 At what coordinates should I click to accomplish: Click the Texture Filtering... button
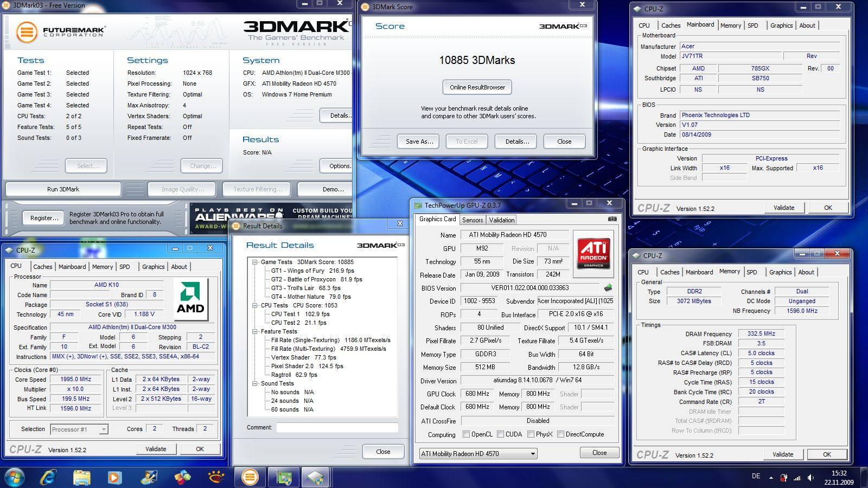click(257, 189)
